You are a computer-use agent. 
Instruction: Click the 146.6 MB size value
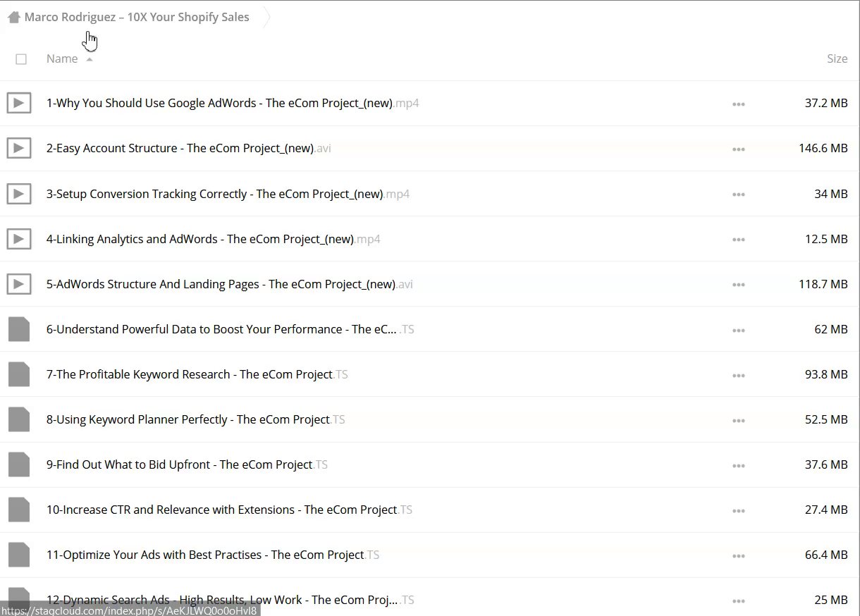click(823, 148)
